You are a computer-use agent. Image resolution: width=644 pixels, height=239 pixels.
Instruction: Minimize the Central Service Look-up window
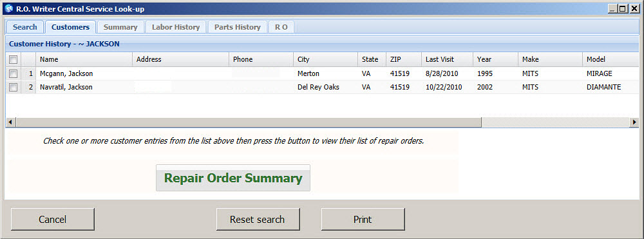pyautogui.click(x=614, y=8)
